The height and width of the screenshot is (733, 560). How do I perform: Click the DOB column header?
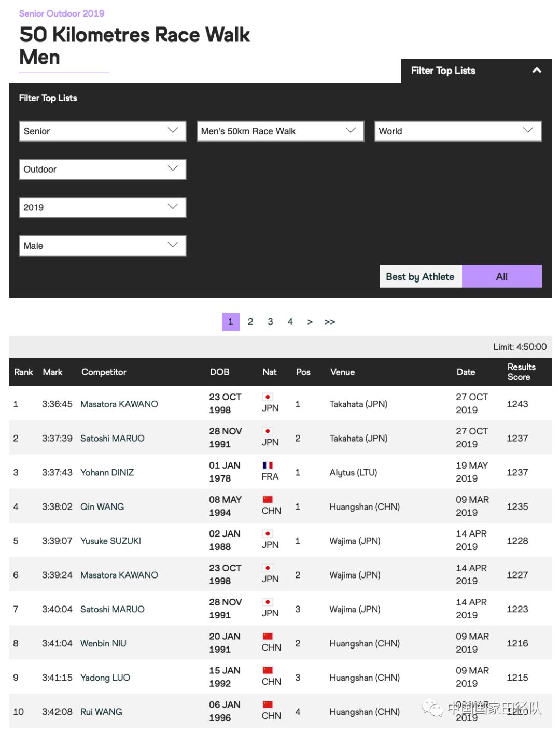pyautogui.click(x=219, y=372)
